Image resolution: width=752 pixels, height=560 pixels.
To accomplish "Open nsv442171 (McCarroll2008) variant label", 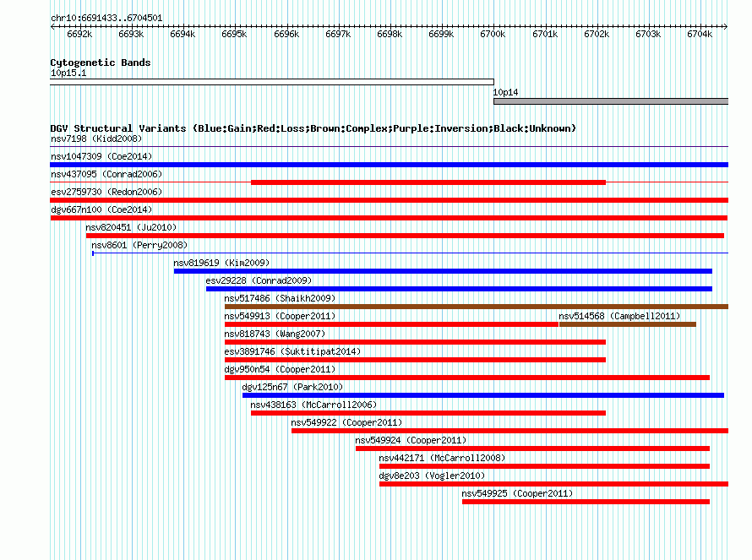I will click(442, 459).
